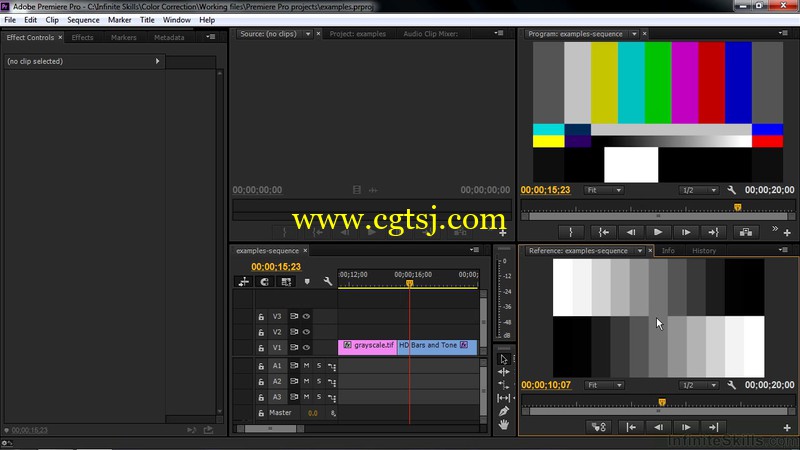Viewport: 800px width, 450px height.
Task: Step back one frame in Program monitor
Action: 631,232
